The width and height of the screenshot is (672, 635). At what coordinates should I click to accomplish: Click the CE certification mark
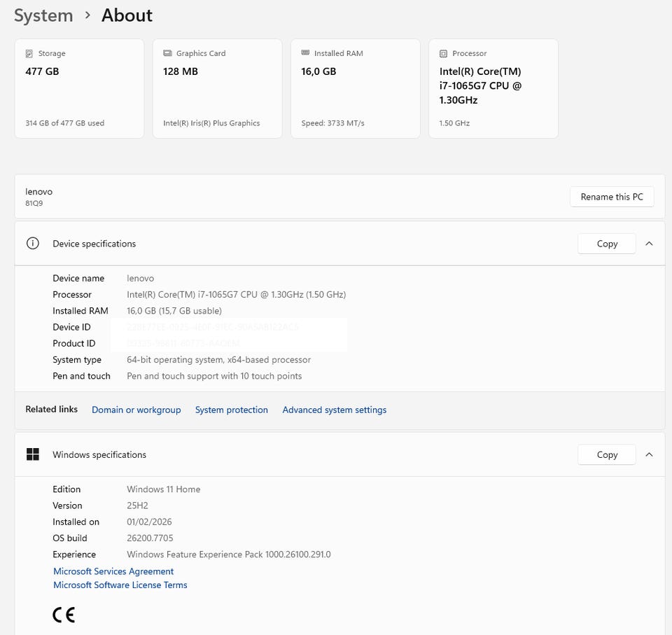(x=64, y=615)
